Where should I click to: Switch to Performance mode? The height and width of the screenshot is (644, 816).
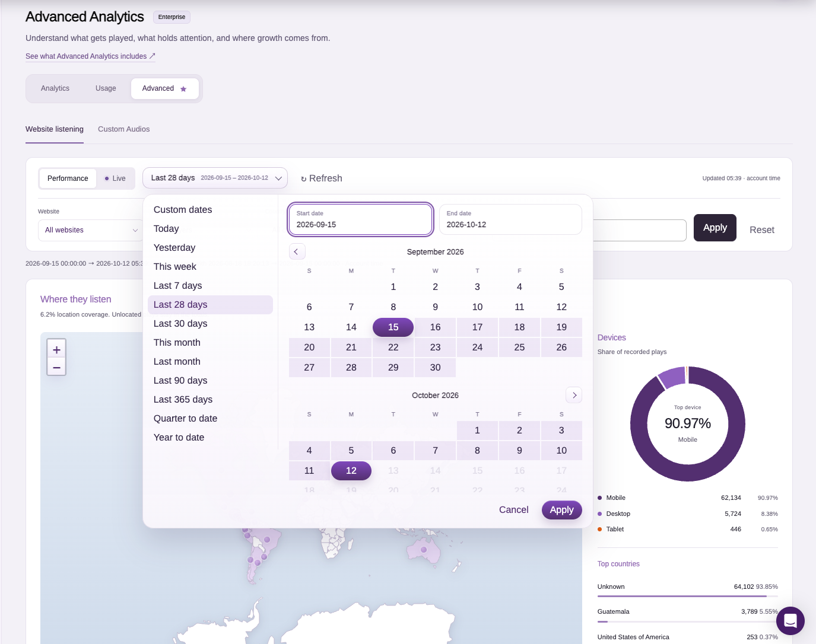tap(68, 178)
